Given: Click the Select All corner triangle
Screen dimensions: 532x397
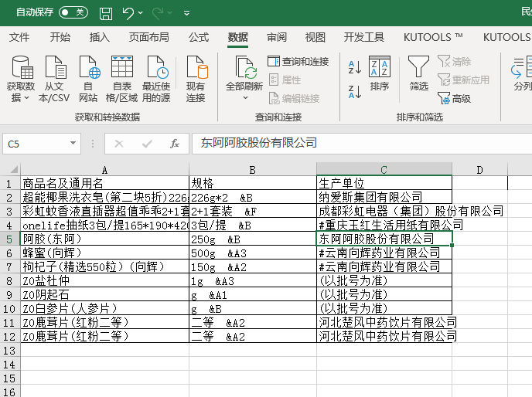Looking at the screenshot, I should pos(14,169).
